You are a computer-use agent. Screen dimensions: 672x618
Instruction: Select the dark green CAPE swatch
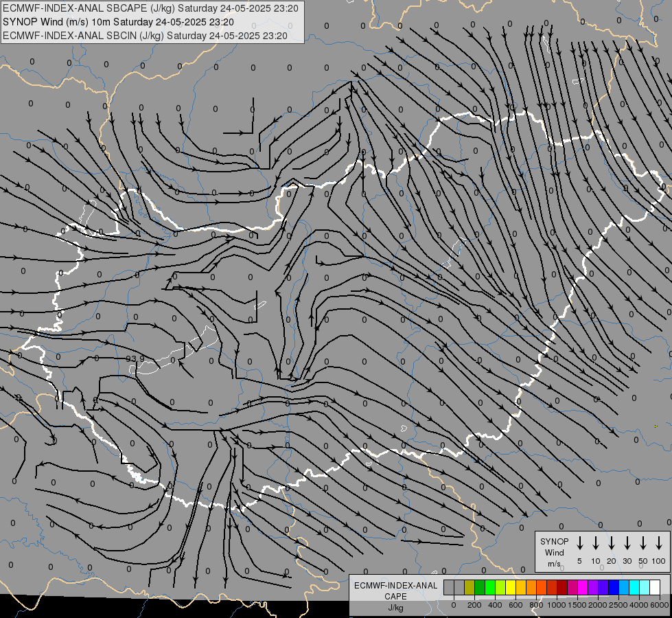click(x=480, y=588)
